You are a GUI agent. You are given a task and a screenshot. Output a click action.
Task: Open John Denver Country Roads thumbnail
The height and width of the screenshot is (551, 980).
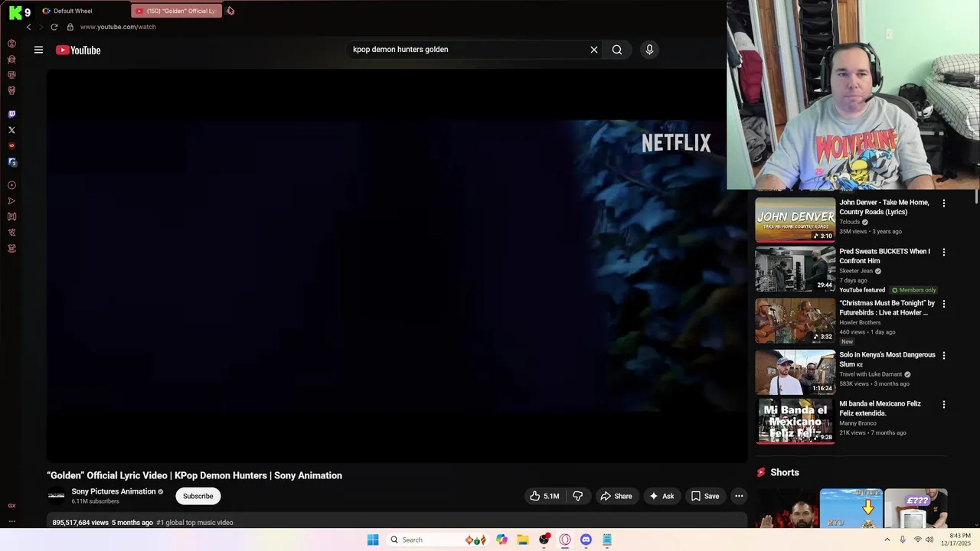pyautogui.click(x=795, y=220)
